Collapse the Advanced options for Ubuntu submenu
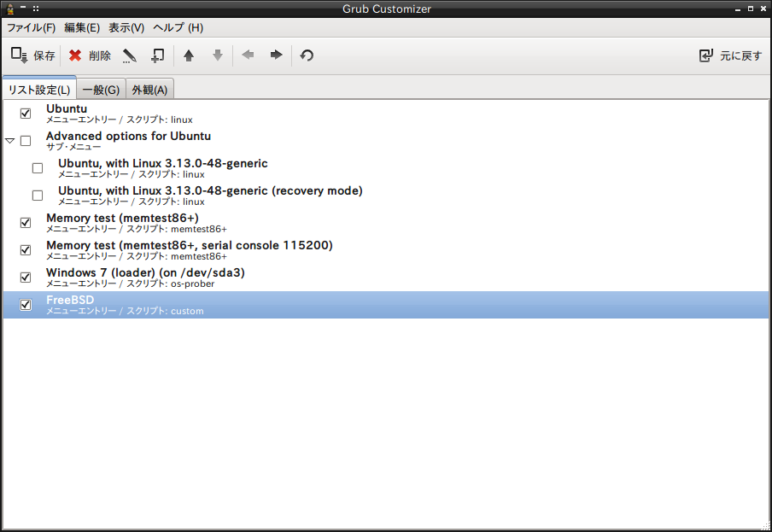This screenshot has width=772, height=532. tap(10, 141)
